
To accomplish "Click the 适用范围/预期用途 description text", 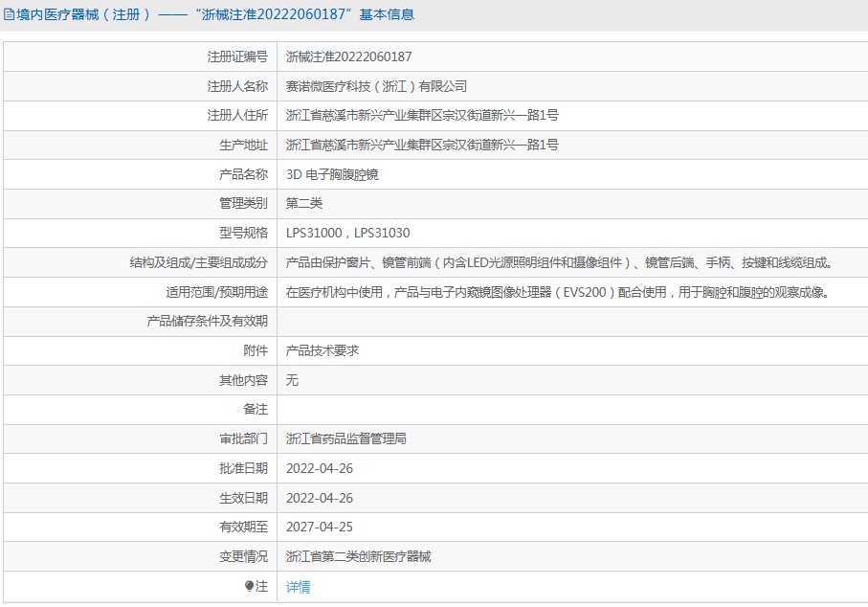I will click(x=557, y=292).
